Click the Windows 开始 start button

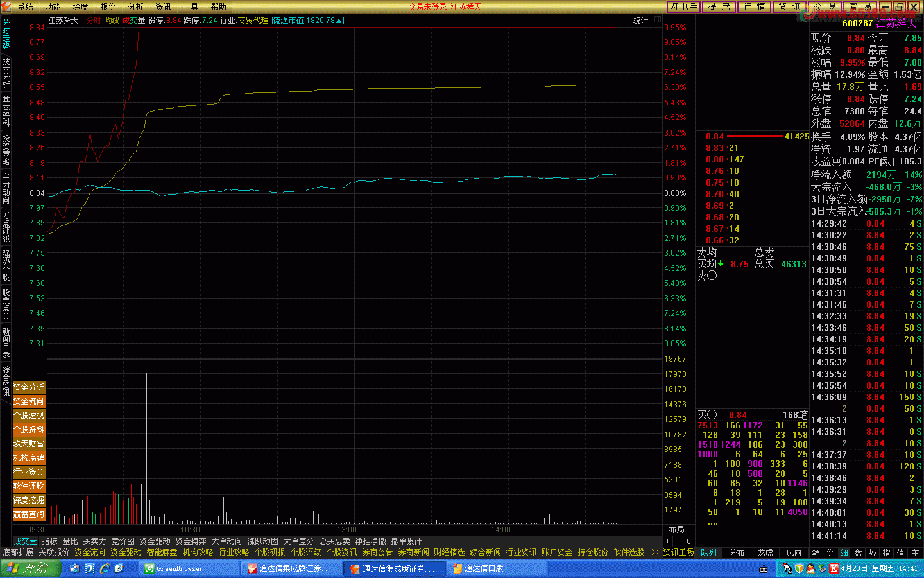(x=30, y=568)
